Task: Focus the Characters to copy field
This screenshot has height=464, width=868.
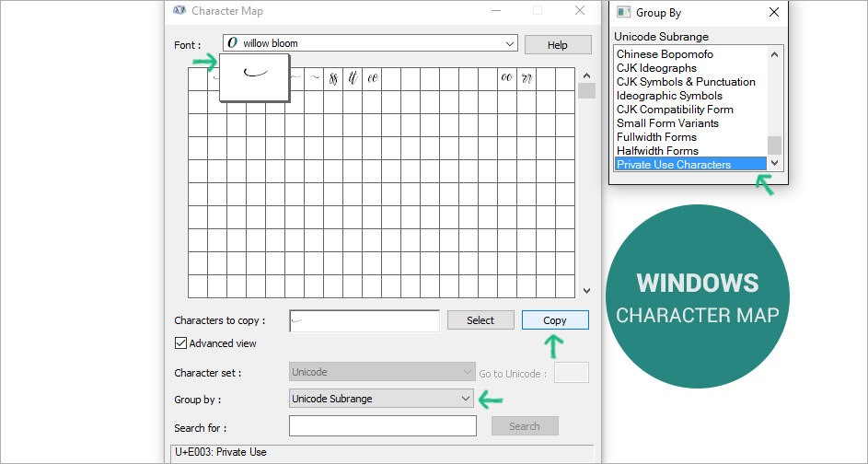Action: coord(365,320)
